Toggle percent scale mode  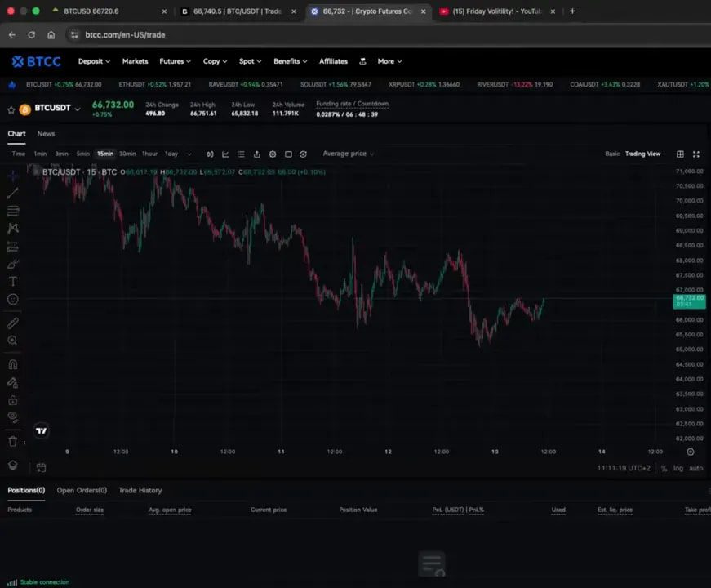(664, 468)
